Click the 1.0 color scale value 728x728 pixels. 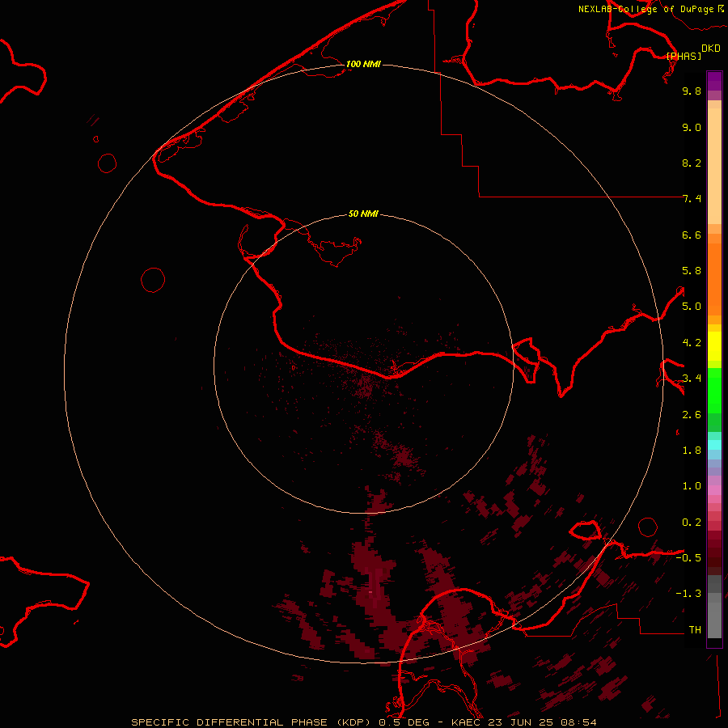[x=692, y=486]
